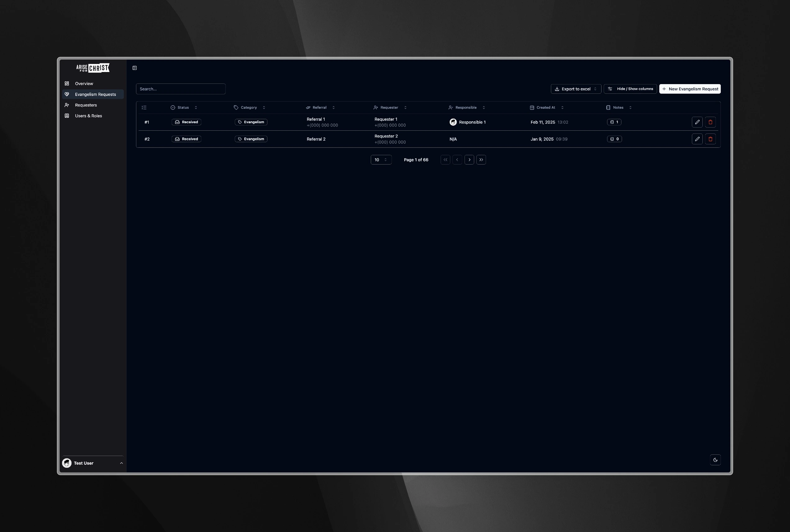
Task: Sort the table by Created At column
Action: click(x=547, y=108)
